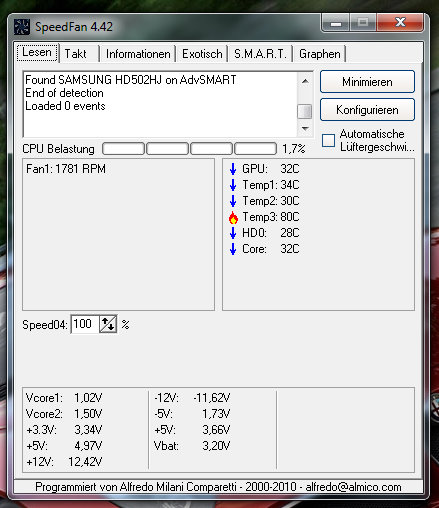The image size is (439, 508).
Task: Click the Konfigurieren button
Action: [367, 110]
